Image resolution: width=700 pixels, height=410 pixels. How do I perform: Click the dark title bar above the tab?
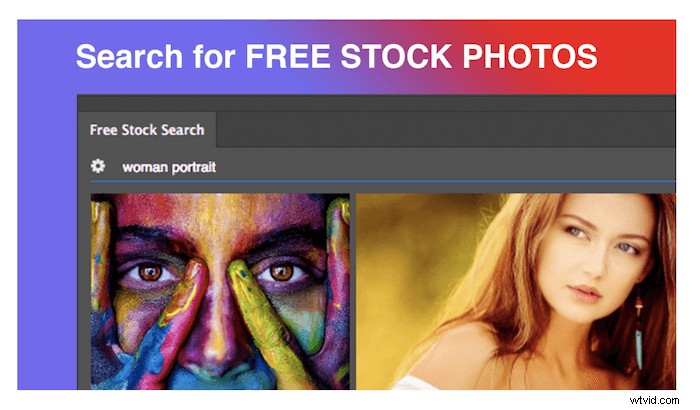pos(376,103)
